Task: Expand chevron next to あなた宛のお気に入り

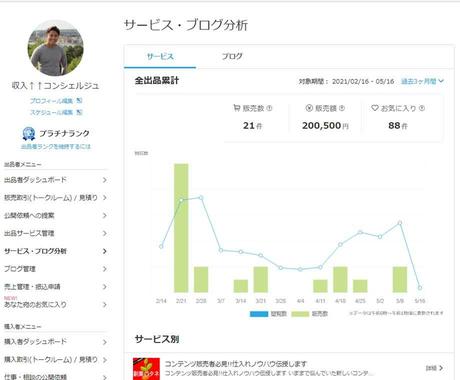Action: click(105, 304)
